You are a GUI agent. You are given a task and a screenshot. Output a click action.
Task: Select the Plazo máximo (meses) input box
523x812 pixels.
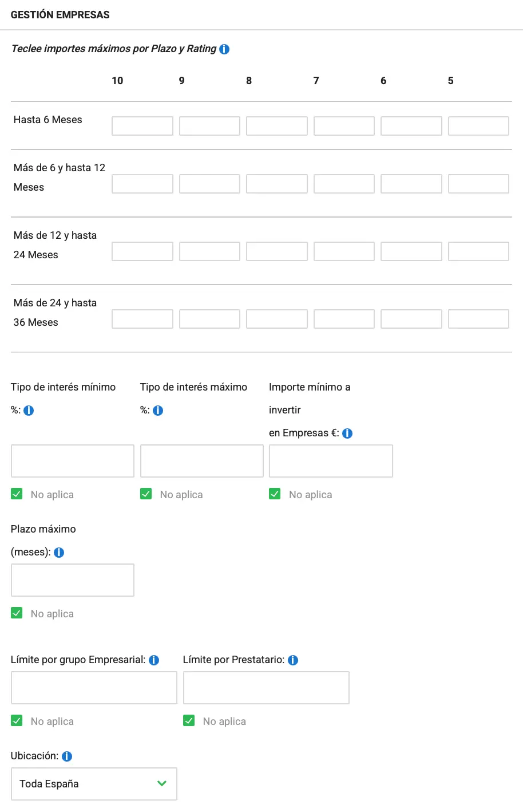pyautogui.click(x=73, y=580)
